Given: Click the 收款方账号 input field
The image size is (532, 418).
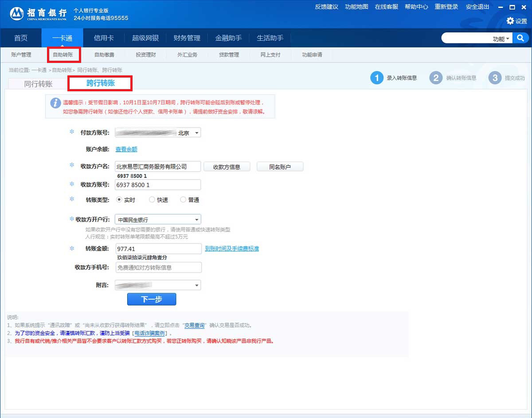Looking at the screenshot, I should [157, 185].
